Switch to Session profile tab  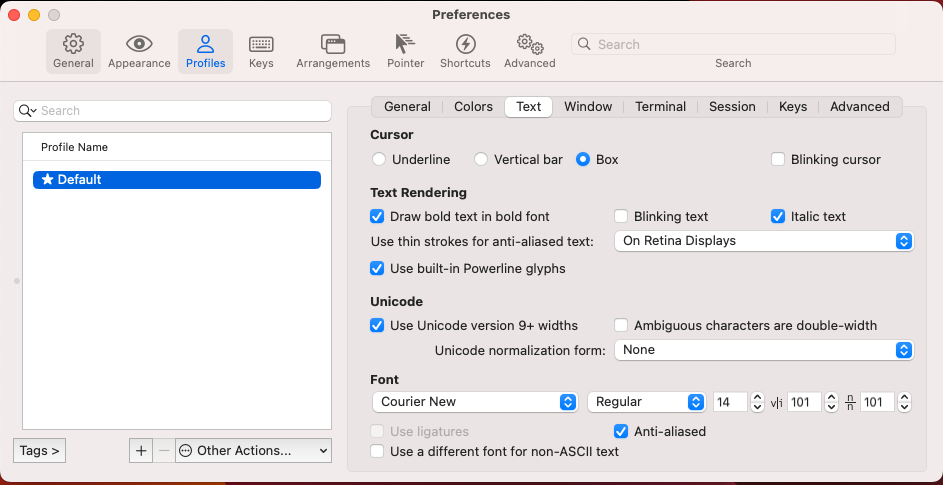(x=732, y=107)
